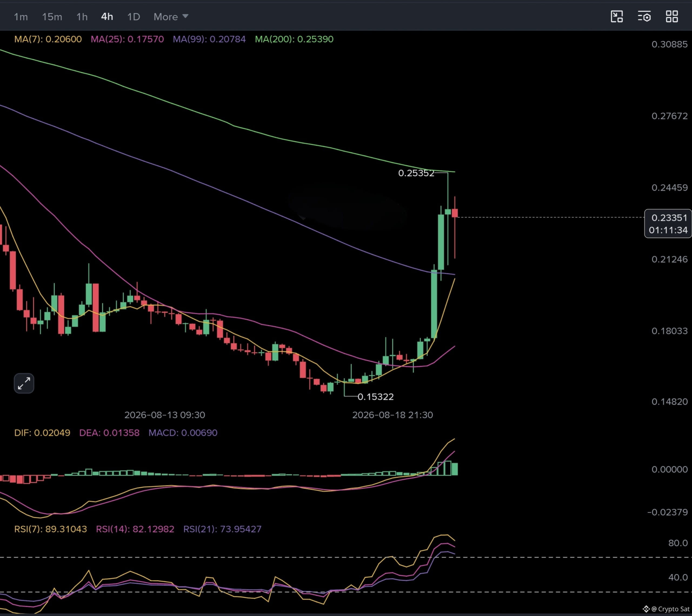Image resolution: width=692 pixels, height=616 pixels.
Task: Click the RSI axis label 80.0
Action: pos(678,543)
